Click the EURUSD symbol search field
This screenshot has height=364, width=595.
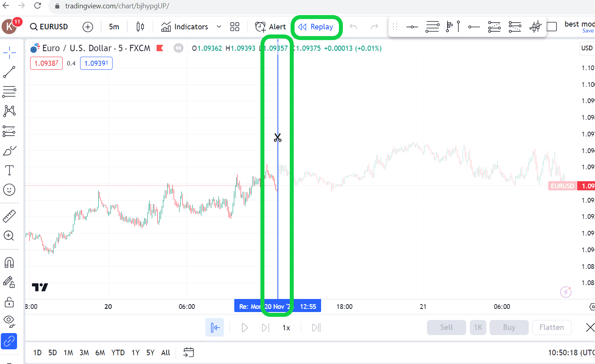(x=50, y=27)
